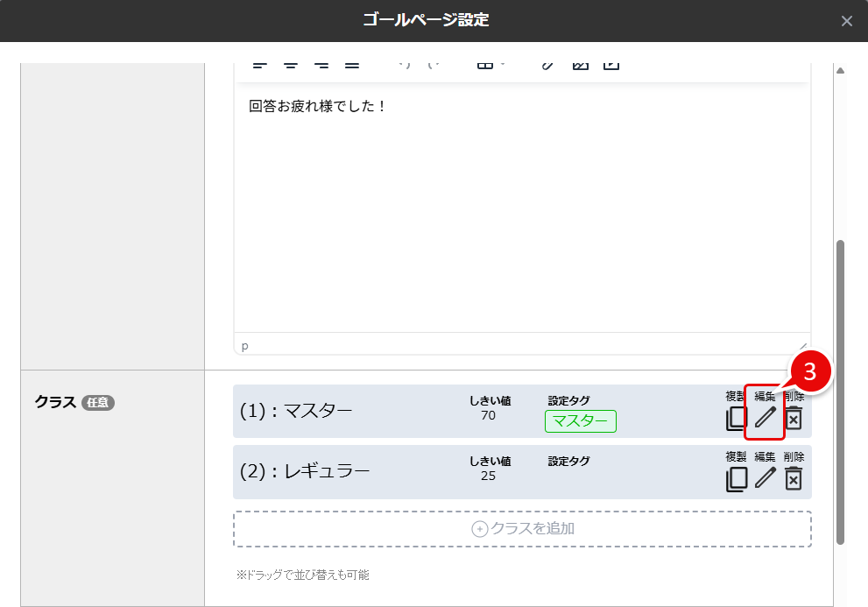Viewport: 868px width, 607px height.
Task: Edit the マスター class with the 編集 pencil
Action: click(x=765, y=419)
